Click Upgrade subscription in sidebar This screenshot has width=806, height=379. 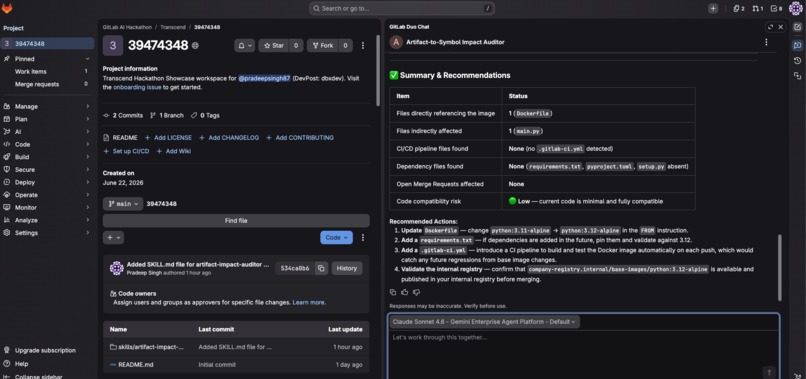coord(45,350)
